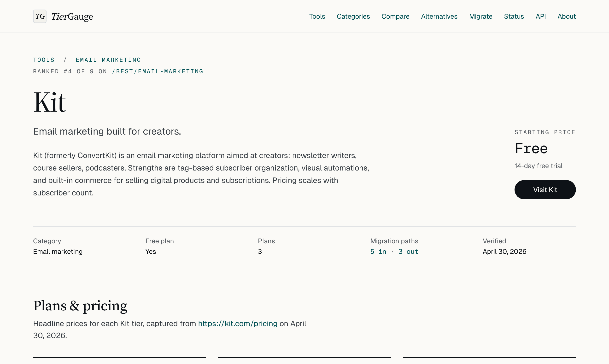
Task: Open the https://kit.com/pricing link
Action: [238, 324]
